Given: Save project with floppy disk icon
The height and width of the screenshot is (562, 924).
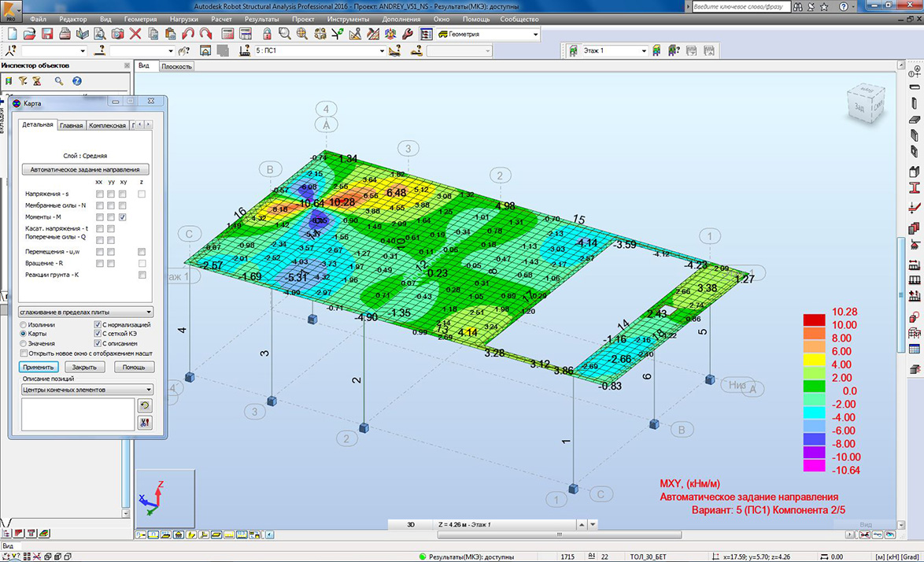Looking at the screenshot, I should point(47,34).
